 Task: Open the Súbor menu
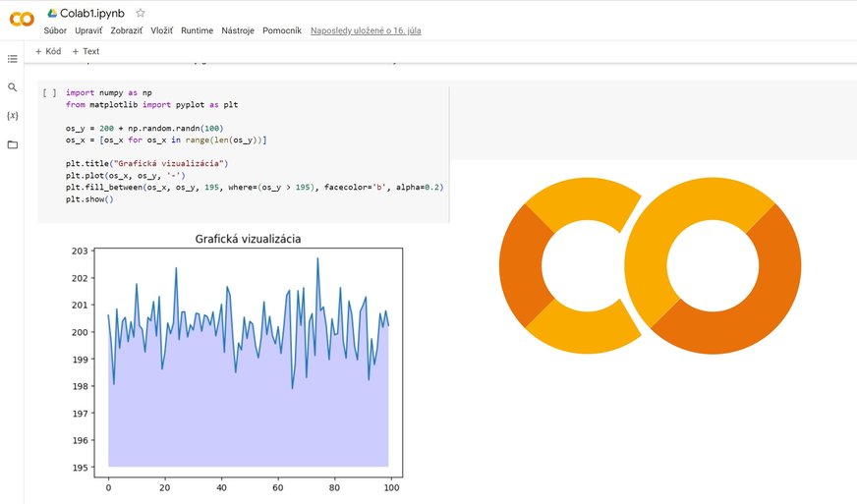[x=55, y=30]
